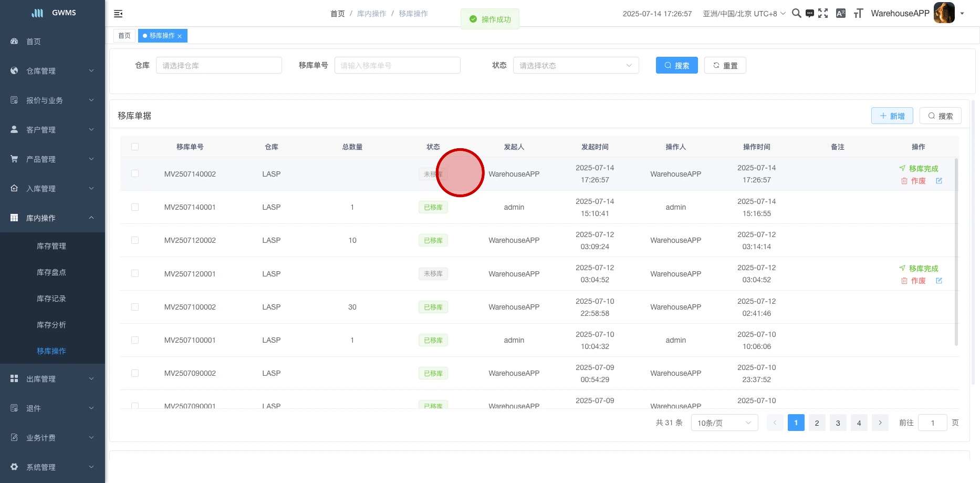Open the language translation icon

coord(840,14)
